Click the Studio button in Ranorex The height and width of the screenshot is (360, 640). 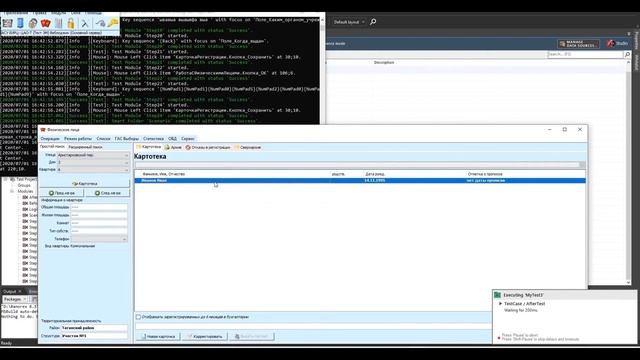pos(618,43)
